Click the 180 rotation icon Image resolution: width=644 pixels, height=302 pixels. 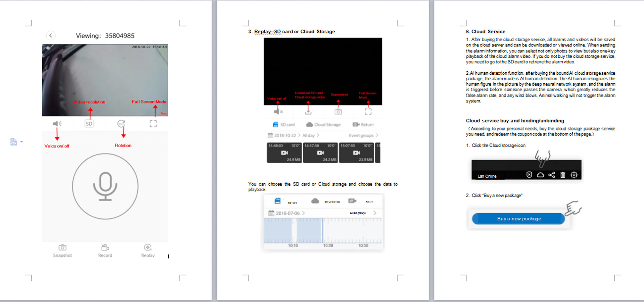point(121,124)
